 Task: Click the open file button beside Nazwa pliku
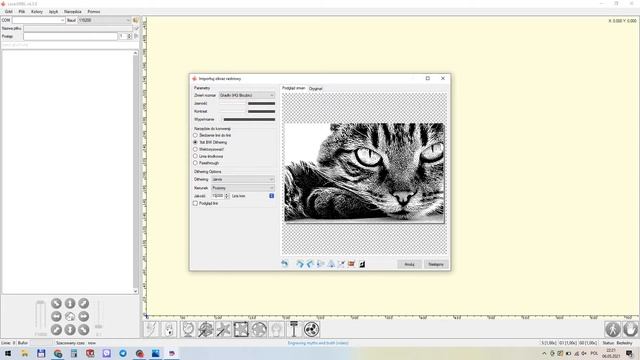pos(136,28)
